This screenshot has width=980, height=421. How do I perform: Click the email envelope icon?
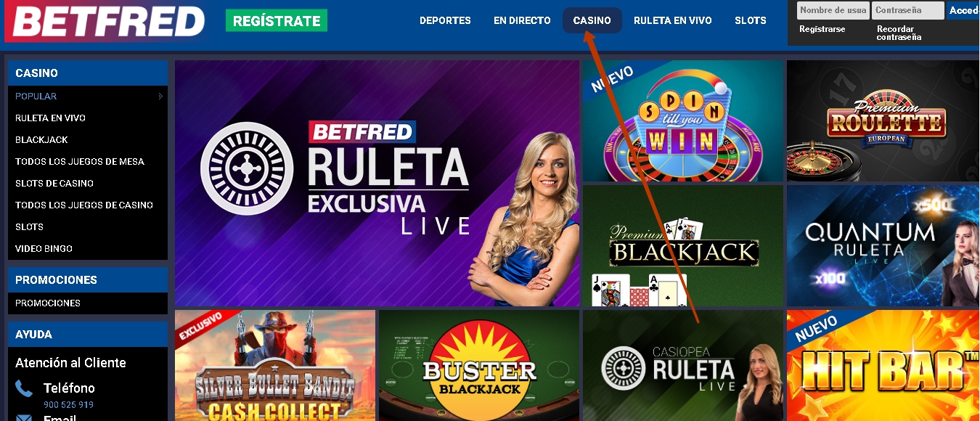pos(24,417)
